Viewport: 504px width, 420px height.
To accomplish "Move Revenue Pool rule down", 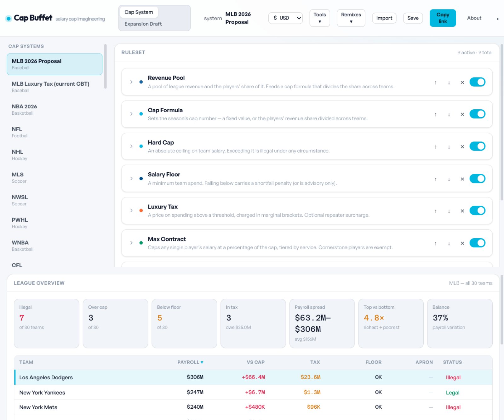I will point(449,83).
